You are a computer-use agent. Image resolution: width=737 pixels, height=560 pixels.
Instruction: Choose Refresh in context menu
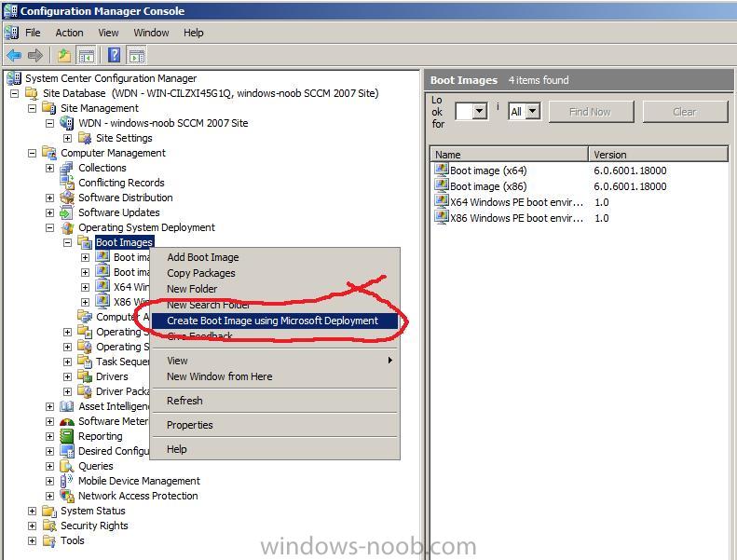(x=275, y=401)
